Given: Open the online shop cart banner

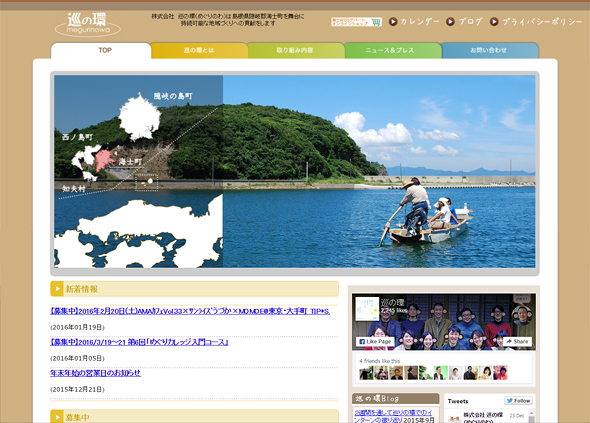Looking at the screenshot, I should 356,22.
